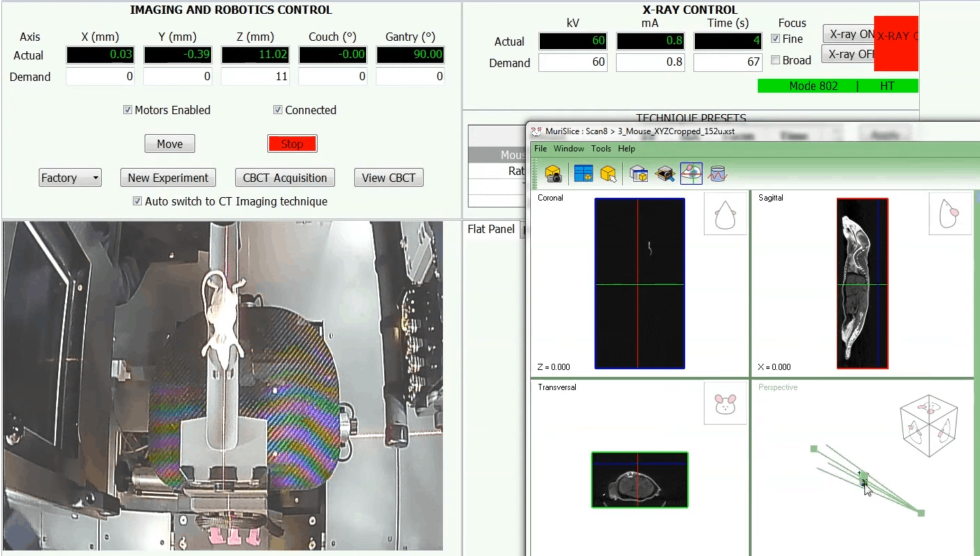Click the mouse head icon in Transversal view
Screen dimensions: 980x556
[725, 402]
